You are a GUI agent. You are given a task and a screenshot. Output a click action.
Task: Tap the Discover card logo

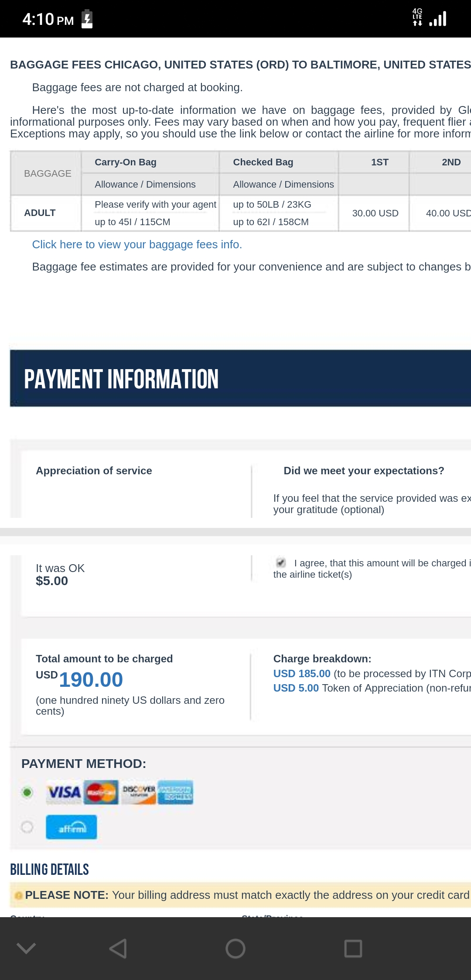[139, 792]
